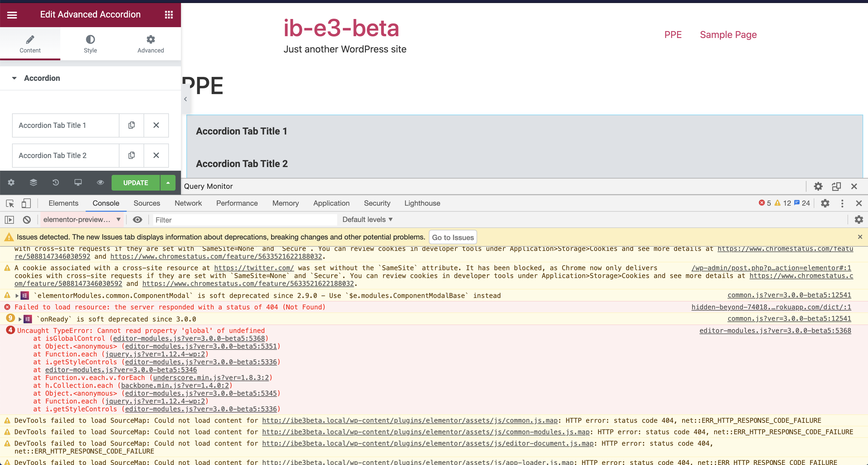The height and width of the screenshot is (465, 868).
Task: Open the Elementor hamburger menu
Action: click(x=12, y=14)
